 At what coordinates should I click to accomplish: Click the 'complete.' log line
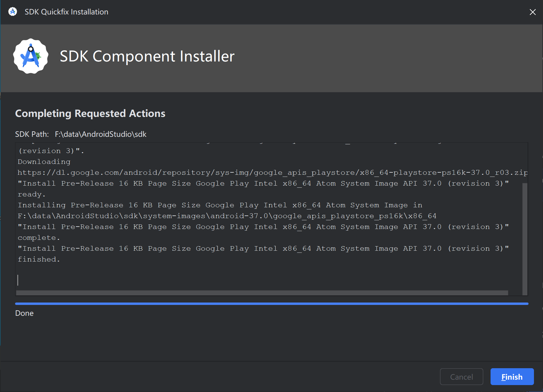coord(39,238)
